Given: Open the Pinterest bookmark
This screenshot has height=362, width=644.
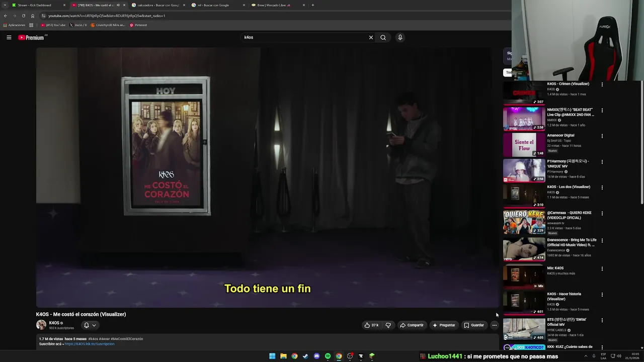Looking at the screenshot, I should pos(138,25).
